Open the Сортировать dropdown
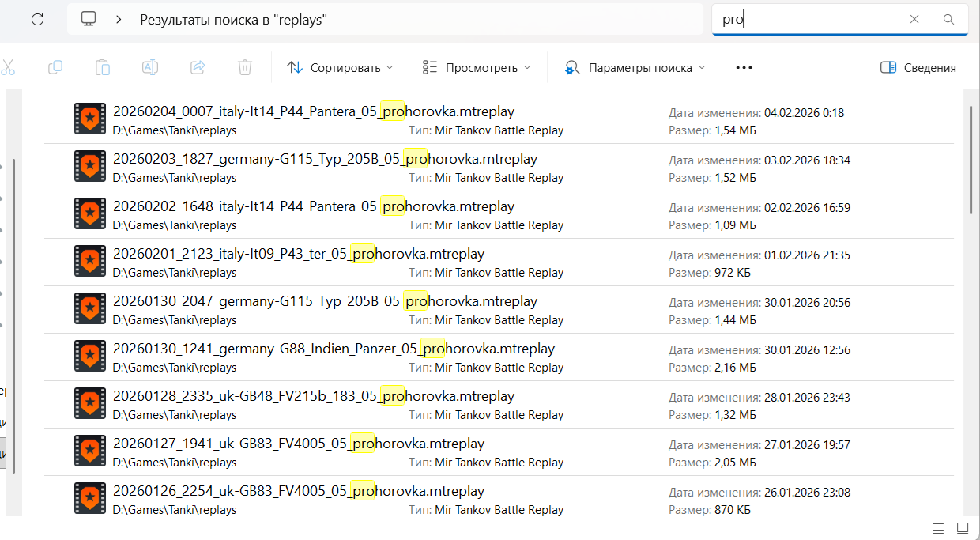980x540 pixels. [x=340, y=67]
